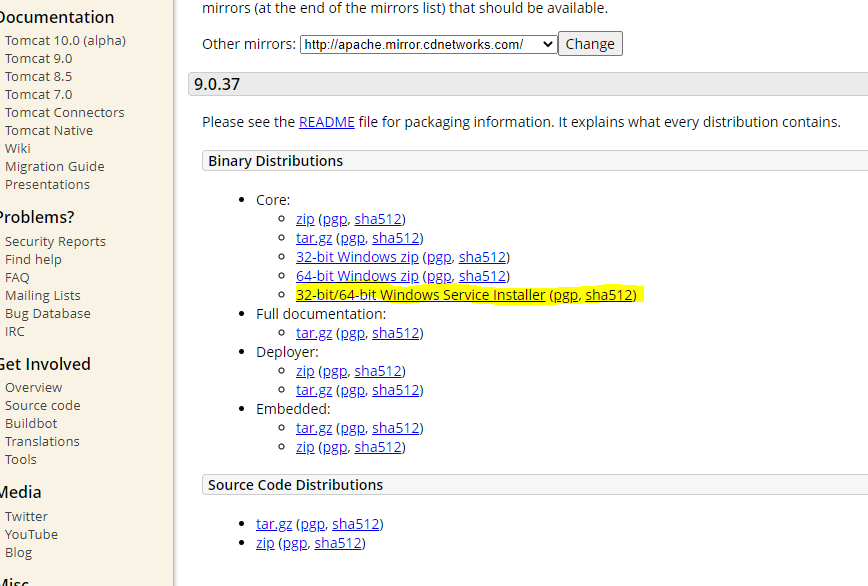Open pgp signature for Core zip
Viewport: 868px width, 586px height.
coord(335,219)
